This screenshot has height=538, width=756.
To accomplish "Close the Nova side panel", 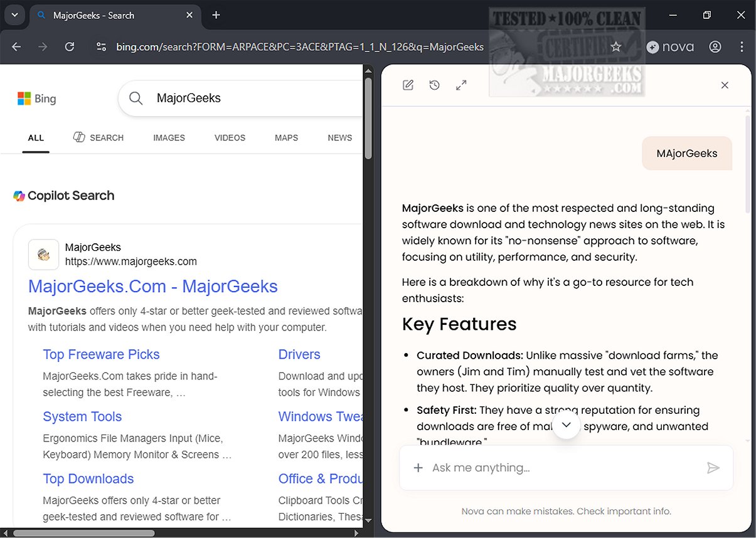I will click(x=725, y=85).
